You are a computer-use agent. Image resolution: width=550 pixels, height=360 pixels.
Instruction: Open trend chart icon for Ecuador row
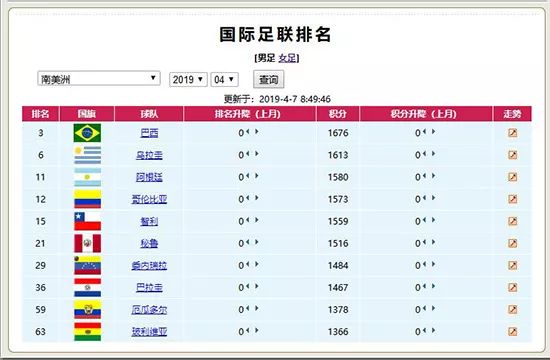click(512, 309)
